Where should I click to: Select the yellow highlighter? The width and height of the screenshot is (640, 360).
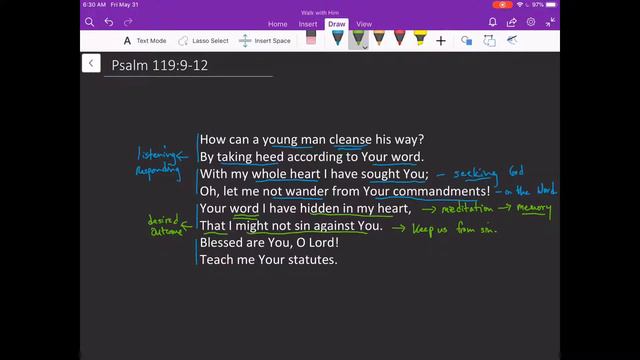(x=420, y=38)
